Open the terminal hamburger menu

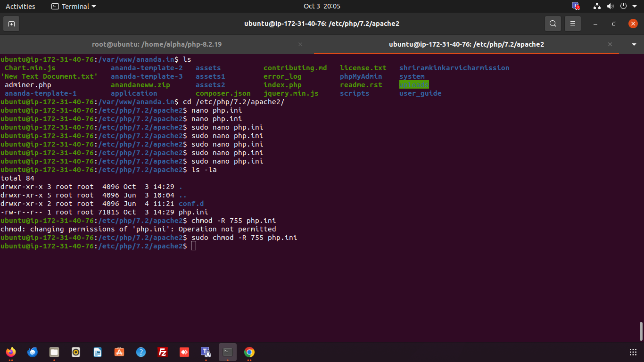pos(573,24)
